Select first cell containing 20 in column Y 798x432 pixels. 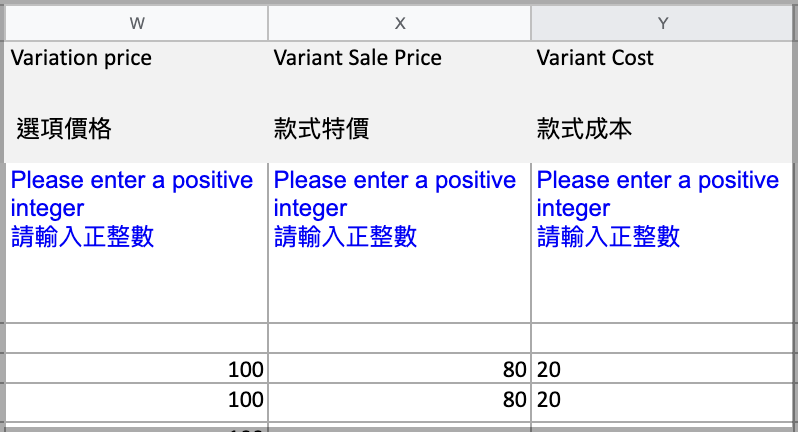[x=662, y=369]
